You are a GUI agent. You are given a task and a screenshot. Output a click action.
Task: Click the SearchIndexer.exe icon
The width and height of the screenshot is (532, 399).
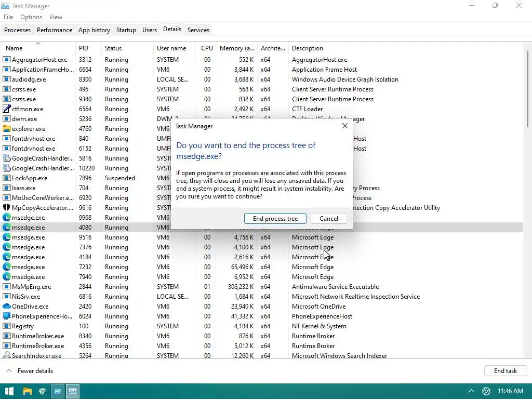[6, 355]
